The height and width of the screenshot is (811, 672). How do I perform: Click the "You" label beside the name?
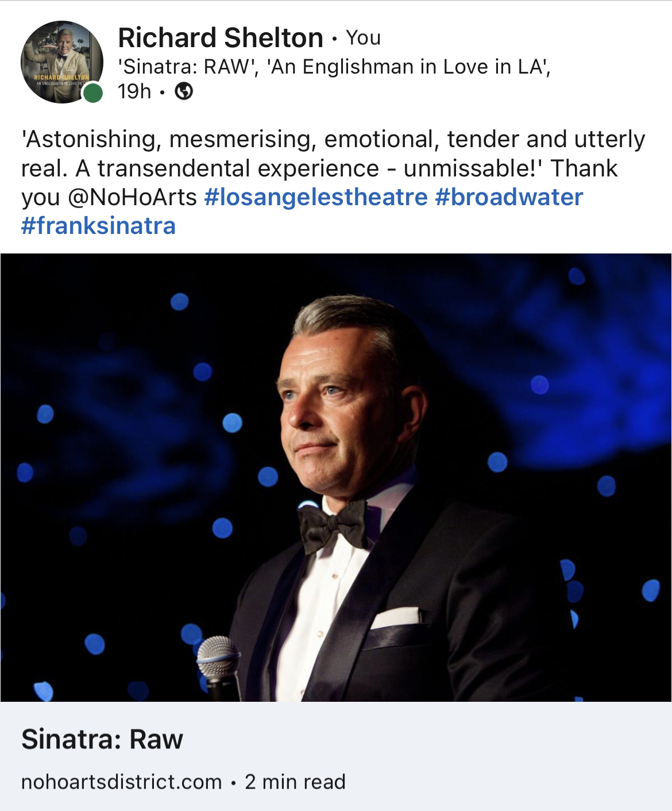coord(363,38)
